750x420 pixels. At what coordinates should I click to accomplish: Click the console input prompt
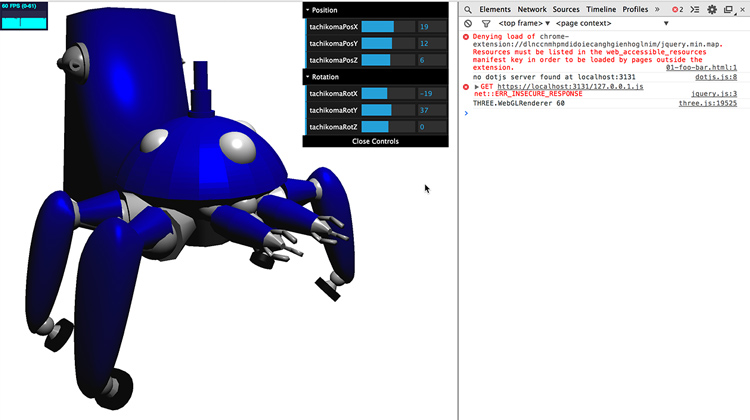click(604, 113)
